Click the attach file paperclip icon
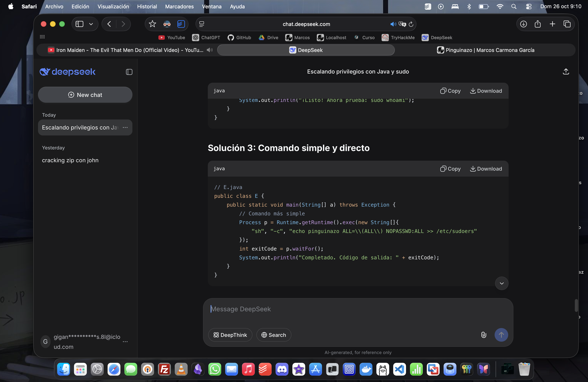588x382 pixels. coord(483,335)
